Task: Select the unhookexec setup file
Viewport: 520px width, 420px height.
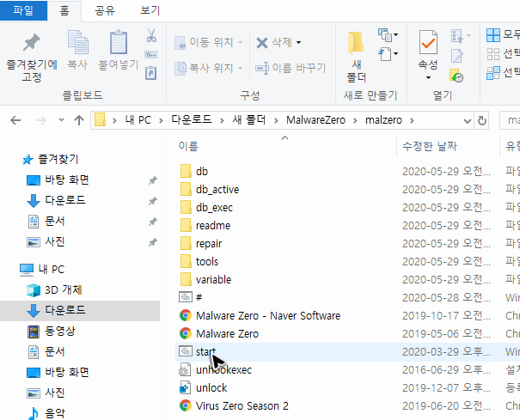Action: point(223,370)
